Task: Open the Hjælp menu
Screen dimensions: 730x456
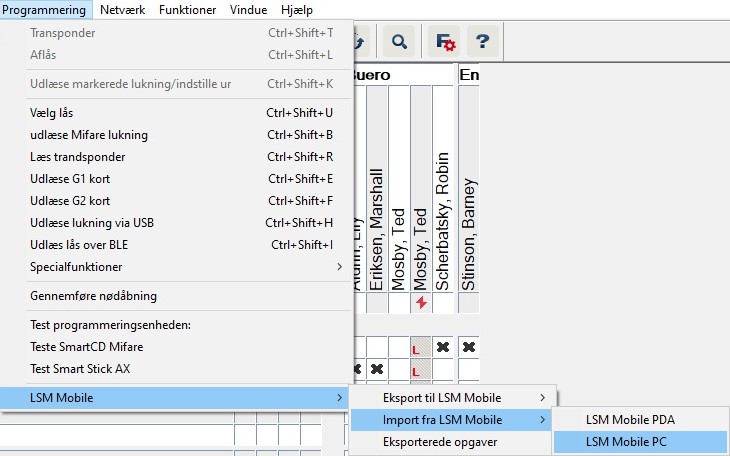Action: [297, 9]
